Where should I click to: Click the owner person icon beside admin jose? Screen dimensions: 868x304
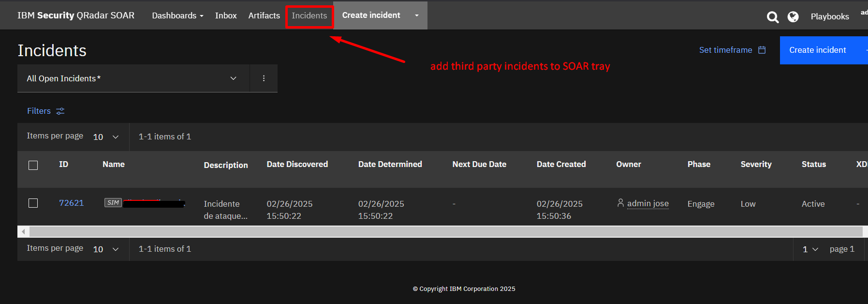pyautogui.click(x=620, y=203)
